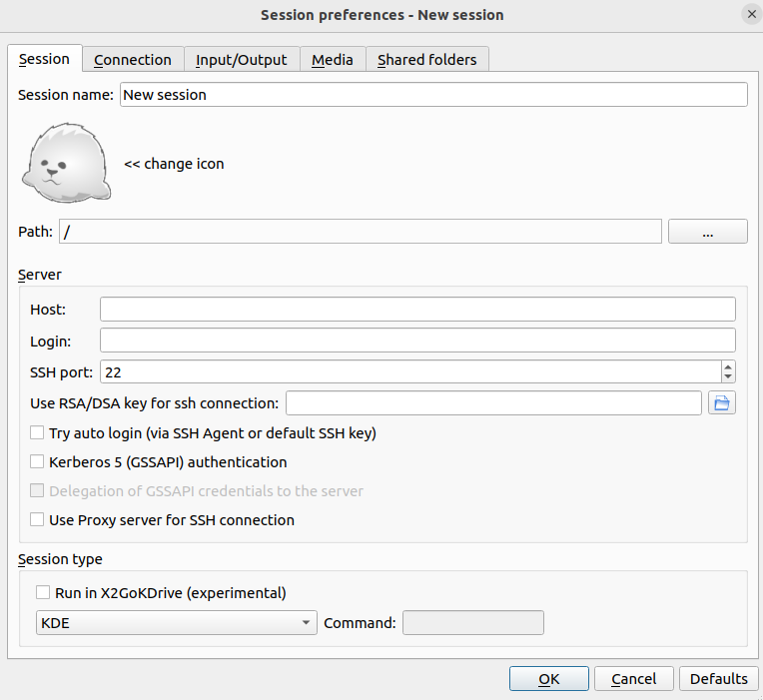Close the Session preferences window
This screenshot has width=763, height=700.
tap(749, 14)
